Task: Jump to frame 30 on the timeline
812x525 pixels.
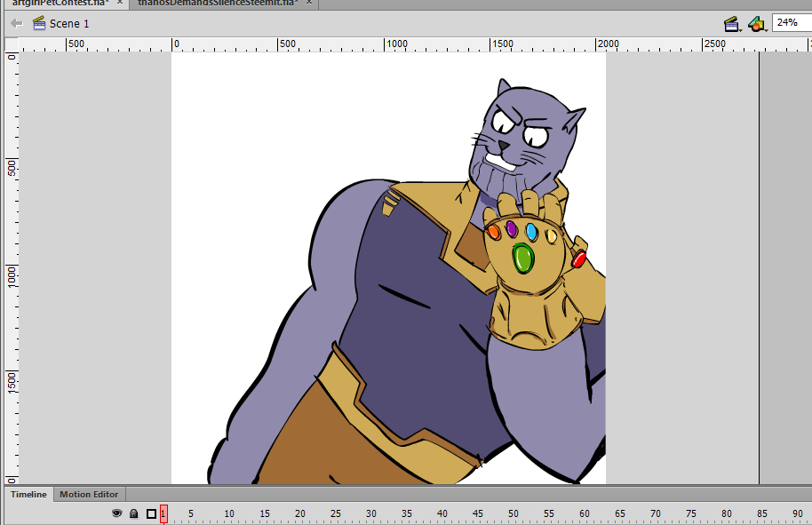Action: tap(371, 513)
